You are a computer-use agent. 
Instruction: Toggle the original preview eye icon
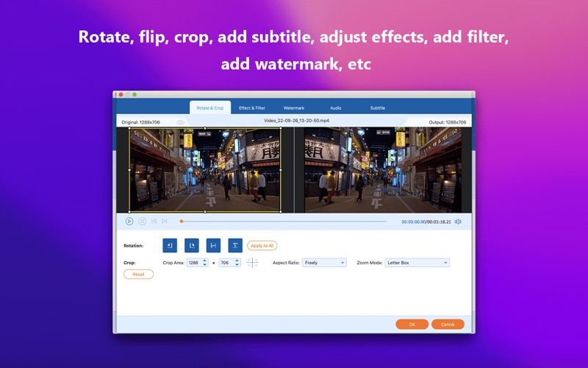[x=180, y=122]
